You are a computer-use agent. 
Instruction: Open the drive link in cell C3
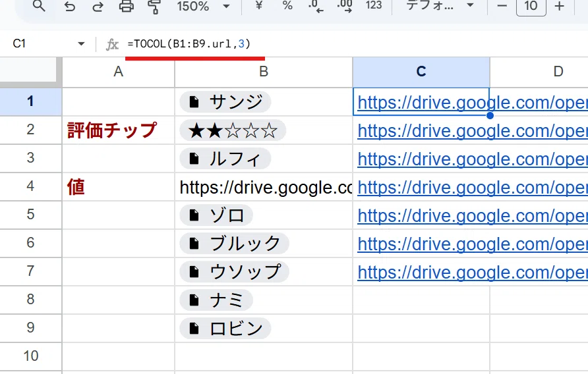(x=473, y=159)
